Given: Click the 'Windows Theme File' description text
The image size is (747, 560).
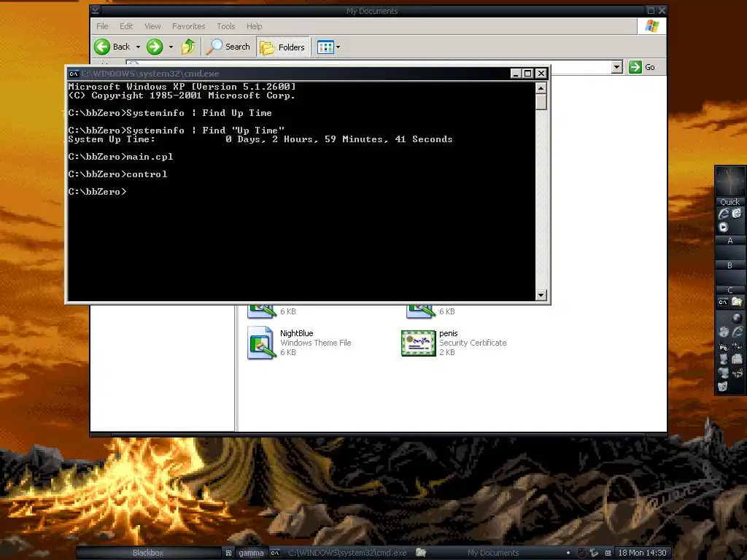Looking at the screenshot, I should [315, 343].
